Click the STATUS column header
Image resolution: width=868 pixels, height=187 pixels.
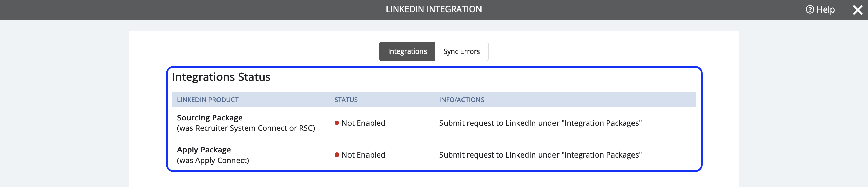point(346,100)
